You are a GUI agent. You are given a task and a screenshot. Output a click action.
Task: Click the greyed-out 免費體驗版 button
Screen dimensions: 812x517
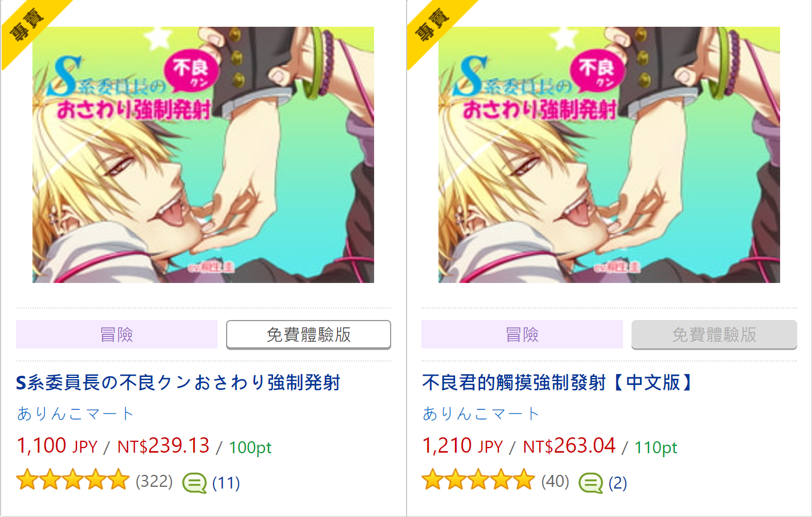714,334
